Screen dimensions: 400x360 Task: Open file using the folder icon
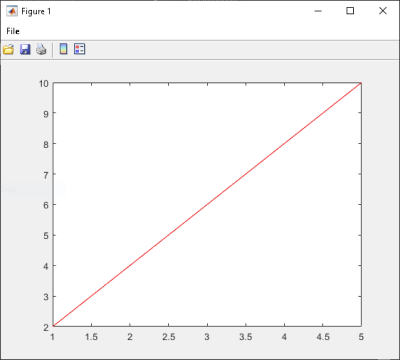(x=9, y=49)
